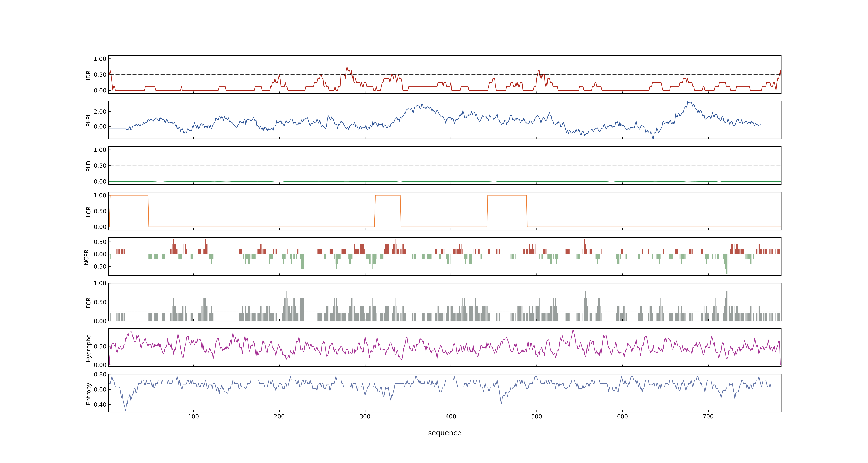Viewport: 868px width, 463px height.
Task: Select the 500 tick label on x-axis
Action: 537,416
